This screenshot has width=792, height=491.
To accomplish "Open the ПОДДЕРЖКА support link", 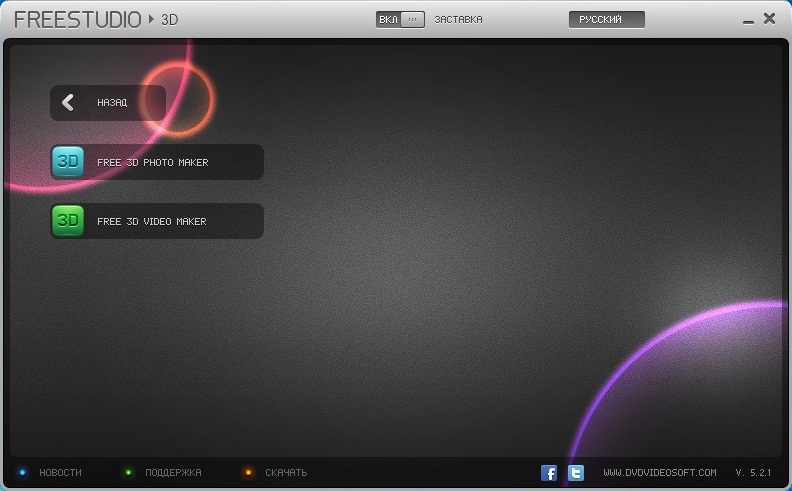I will tap(173, 473).
